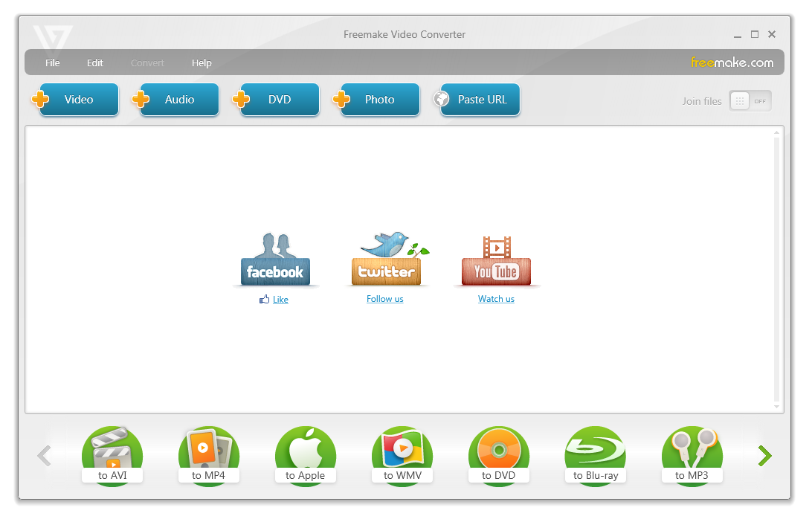Click the Freemake logo in title bar
The width and height of the screenshot is (812, 522).
click(x=52, y=39)
